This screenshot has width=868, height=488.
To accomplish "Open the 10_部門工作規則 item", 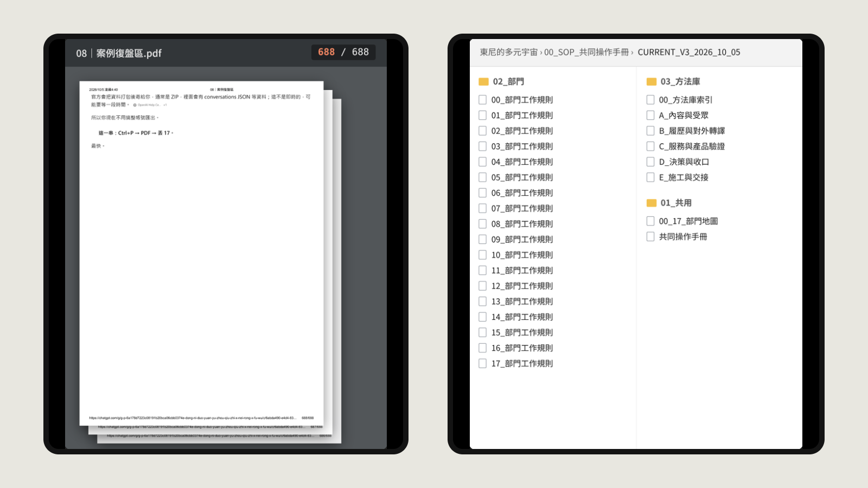I will click(x=522, y=255).
